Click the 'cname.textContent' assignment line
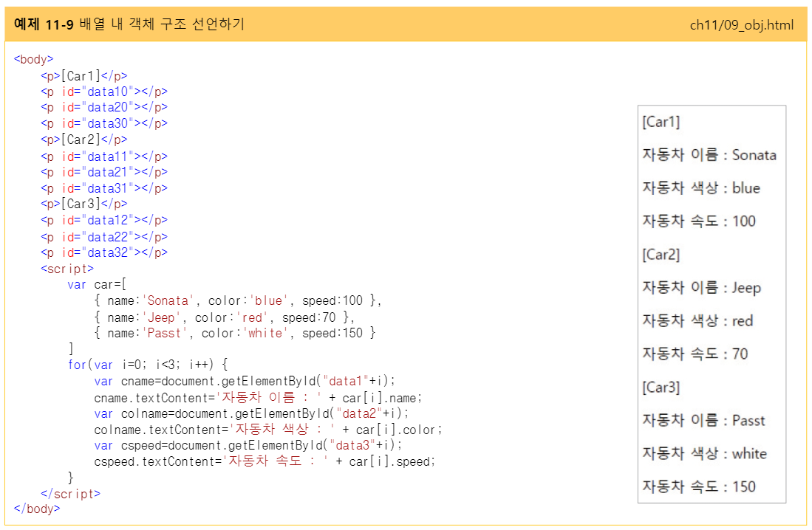Image resolution: width=812 pixels, height=530 pixels. click(258, 397)
